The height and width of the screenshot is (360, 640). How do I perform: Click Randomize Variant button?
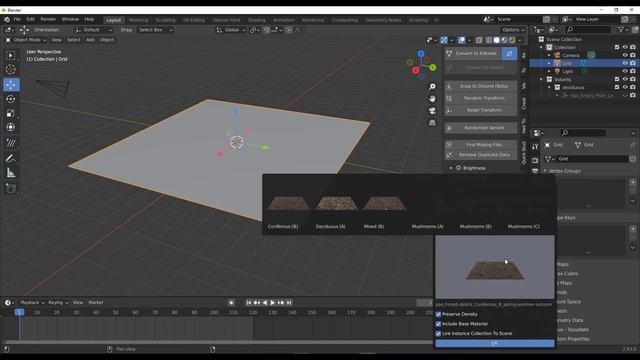point(481,128)
